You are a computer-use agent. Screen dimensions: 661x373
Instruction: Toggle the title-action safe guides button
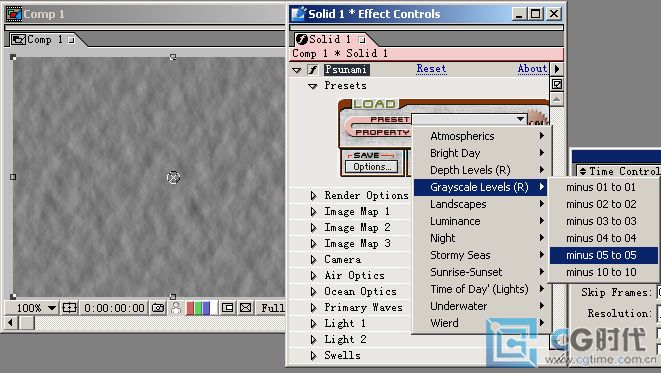pyautogui.click(x=69, y=308)
